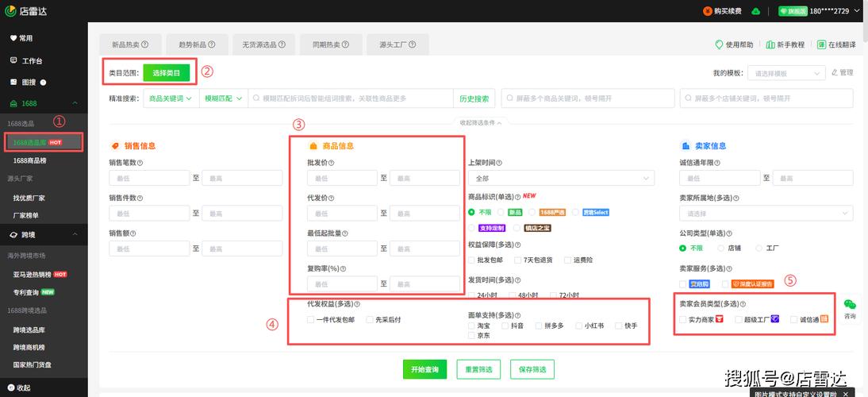Screen dimensions: 868x397
Task: Click the green 选择类目 button
Action: [166, 72]
